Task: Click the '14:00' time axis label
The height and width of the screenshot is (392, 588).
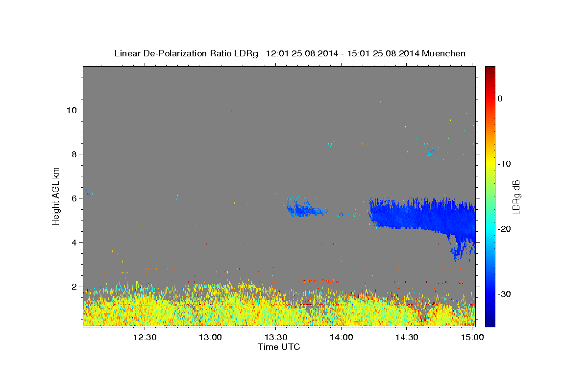Action: pyautogui.click(x=342, y=337)
